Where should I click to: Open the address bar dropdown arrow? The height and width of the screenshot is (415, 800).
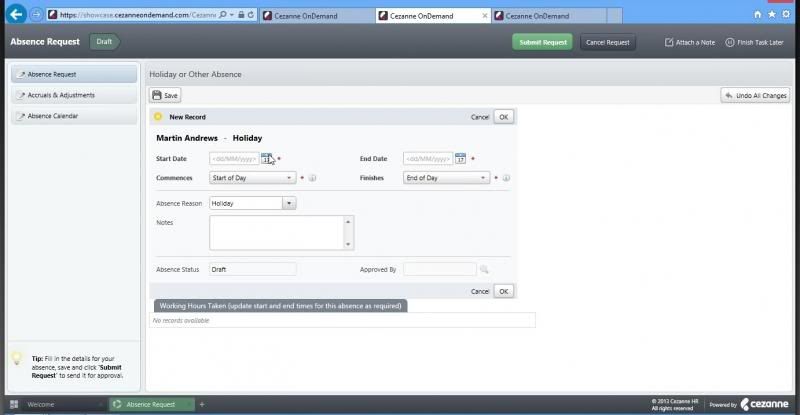pyautogui.click(x=232, y=15)
